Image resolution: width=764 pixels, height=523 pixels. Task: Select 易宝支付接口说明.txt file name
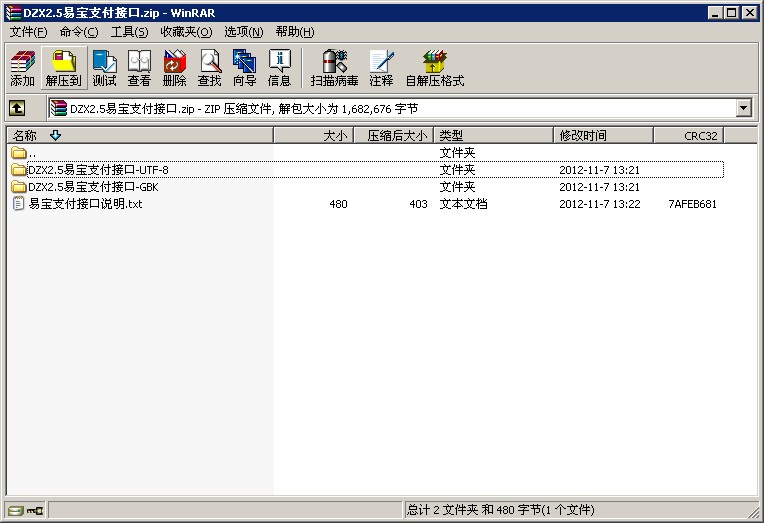point(85,204)
